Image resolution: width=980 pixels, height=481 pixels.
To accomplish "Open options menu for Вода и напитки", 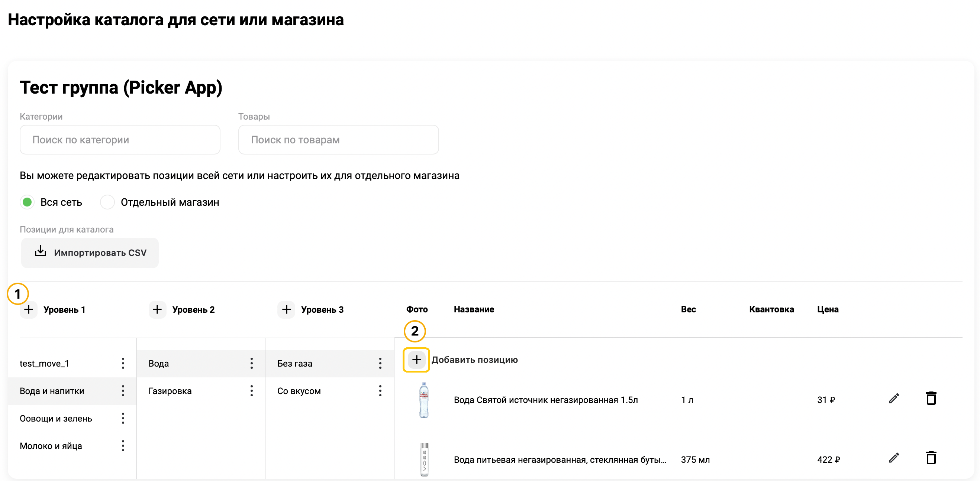I will coord(123,391).
